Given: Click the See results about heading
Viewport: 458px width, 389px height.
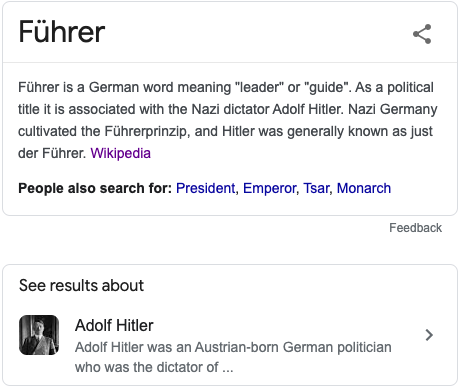Looking at the screenshot, I should point(81,286).
